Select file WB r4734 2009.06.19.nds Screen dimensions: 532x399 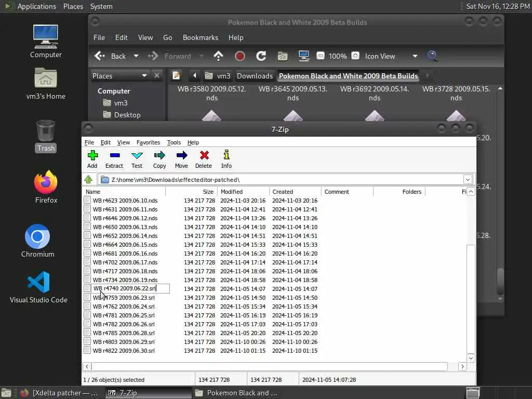[125, 280]
